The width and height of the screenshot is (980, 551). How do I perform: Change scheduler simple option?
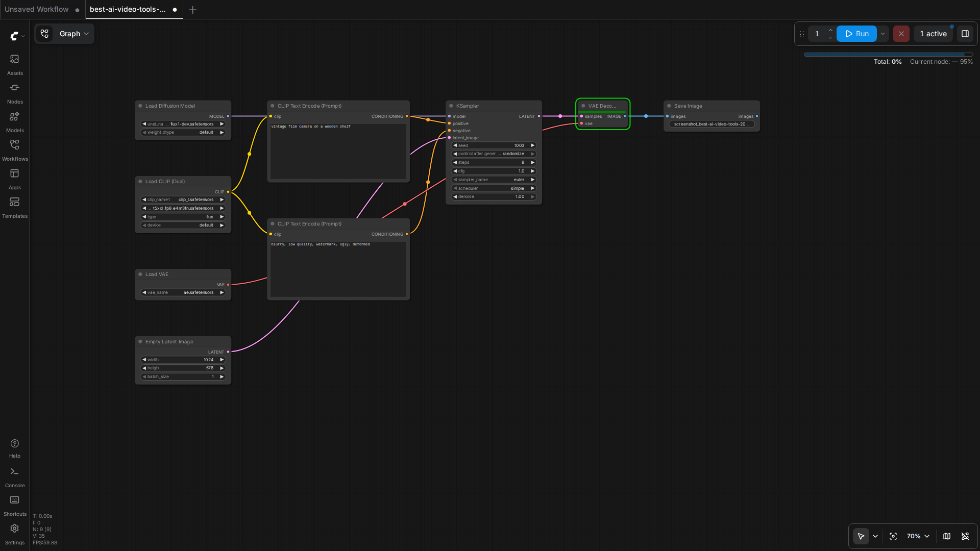point(494,188)
